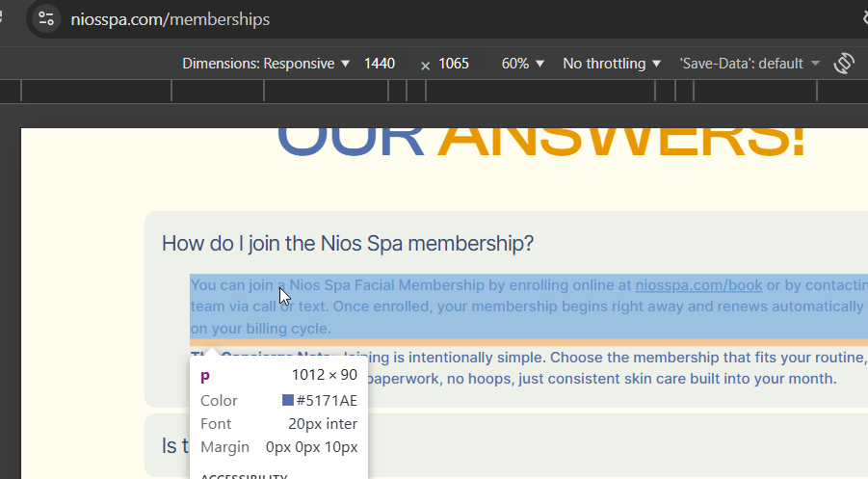This screenshot has height=479, width=868.
Task: Click the niosspa.com/memberships address bar URL
Action: 170,19
